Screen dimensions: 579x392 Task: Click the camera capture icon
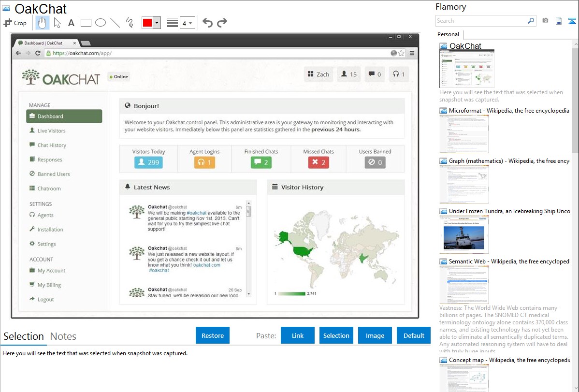pyautogui.click(x=545, y=21)
